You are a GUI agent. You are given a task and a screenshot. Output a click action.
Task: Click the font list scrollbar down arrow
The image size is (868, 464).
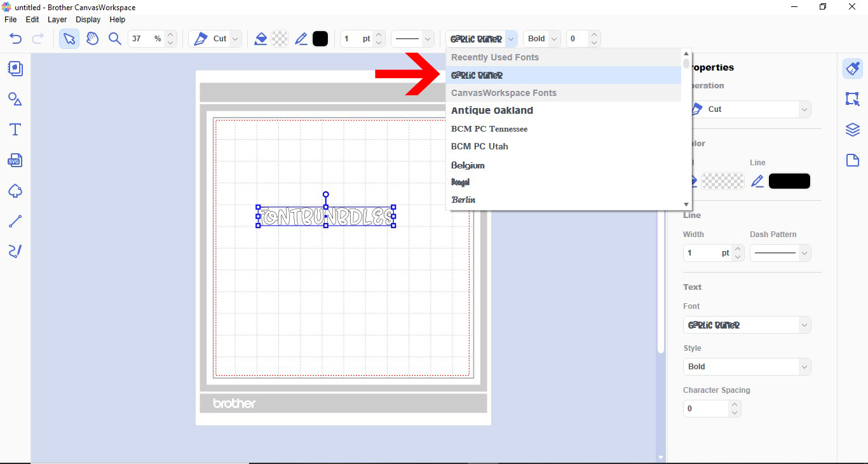click(x=686, y=204)
